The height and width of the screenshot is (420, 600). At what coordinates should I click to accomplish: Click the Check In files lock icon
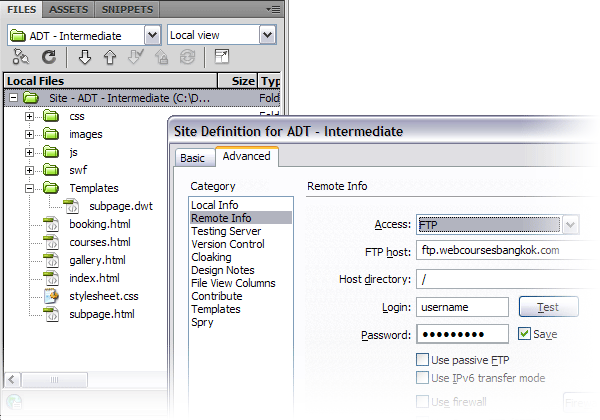click(161, 57)
